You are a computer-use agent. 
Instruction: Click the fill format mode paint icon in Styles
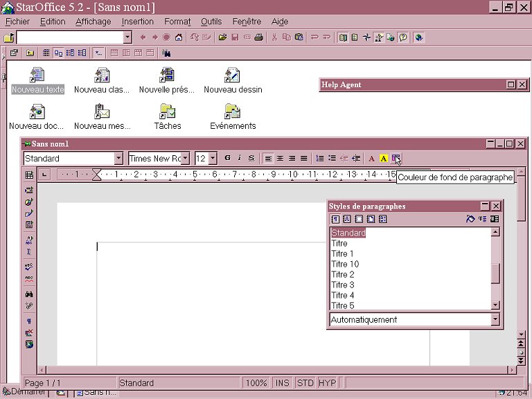tap(470, 219)
